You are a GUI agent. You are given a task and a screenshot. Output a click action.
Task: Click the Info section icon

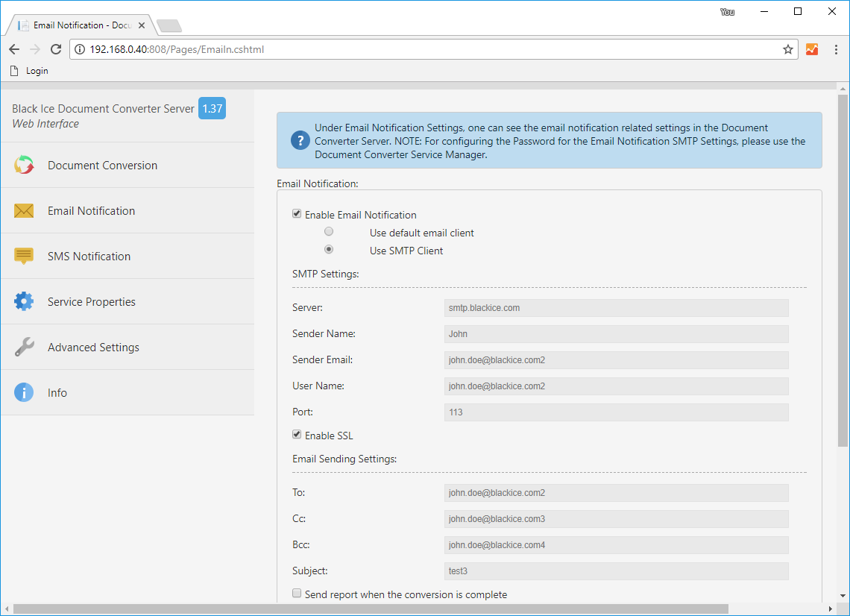pos(23,392)
